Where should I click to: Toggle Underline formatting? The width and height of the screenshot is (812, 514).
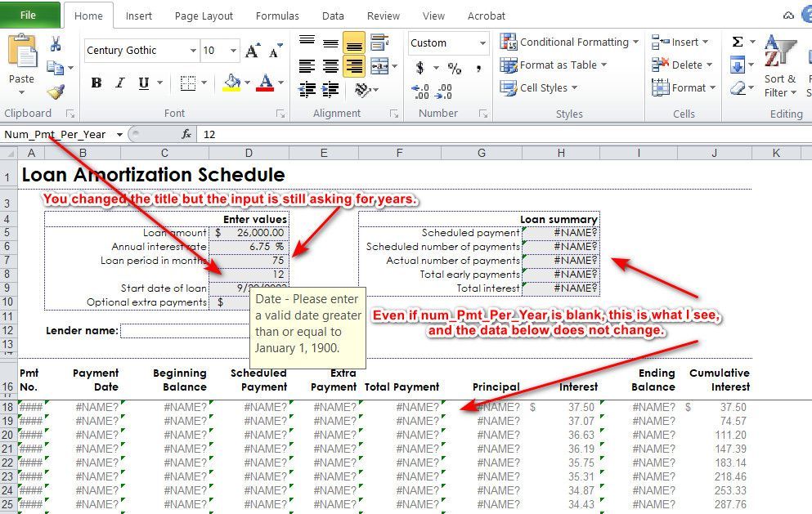(x=142, y=83)
